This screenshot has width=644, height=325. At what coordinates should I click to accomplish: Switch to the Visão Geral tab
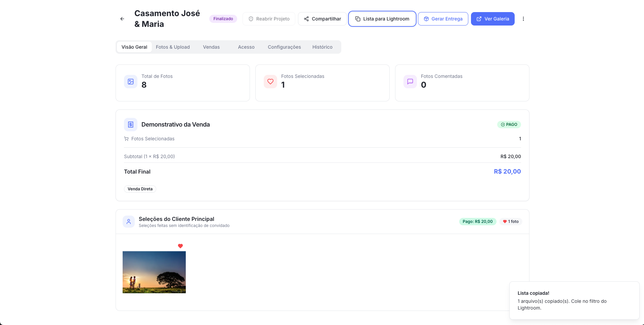point(134,47)
